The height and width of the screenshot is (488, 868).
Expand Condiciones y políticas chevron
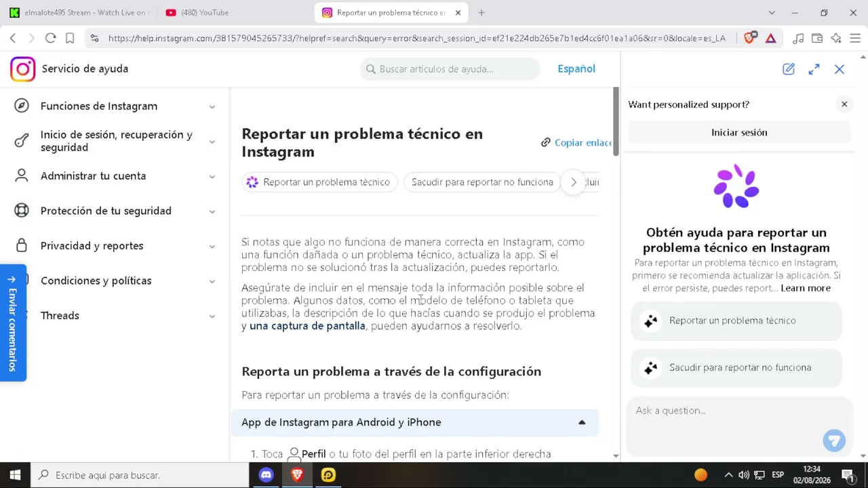212,281
